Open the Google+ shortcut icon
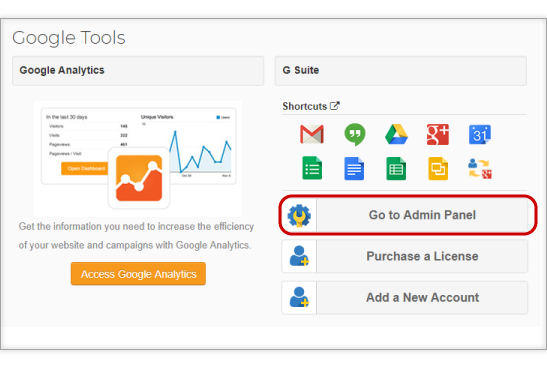The image size is (547, 367). click(438, 134)
